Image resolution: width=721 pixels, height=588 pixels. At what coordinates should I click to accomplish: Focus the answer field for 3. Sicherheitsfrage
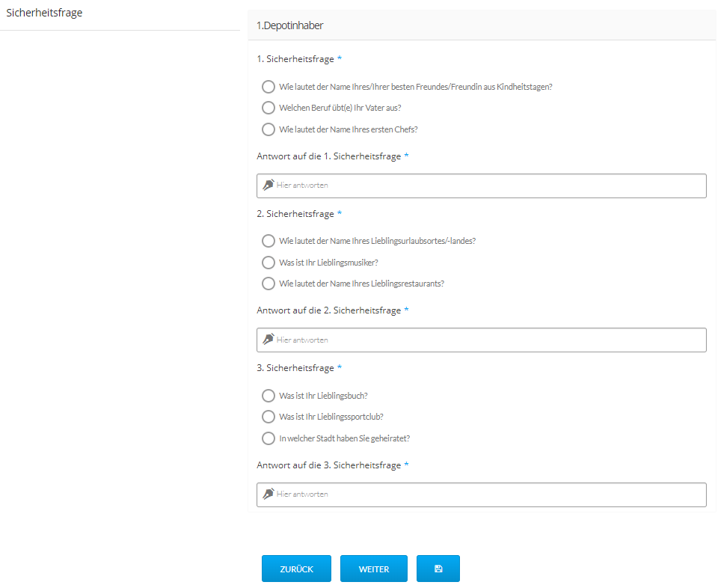(x=486, y=494)
